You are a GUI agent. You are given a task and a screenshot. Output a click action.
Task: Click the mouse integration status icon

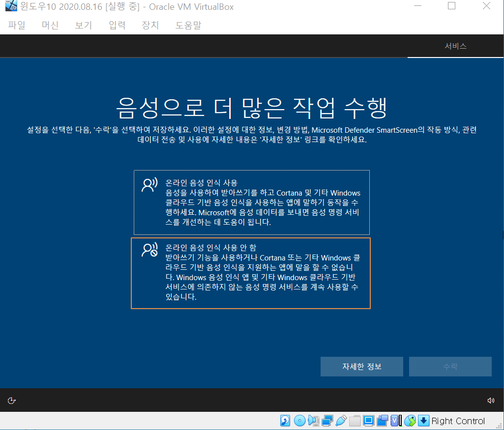click(410, 421)
